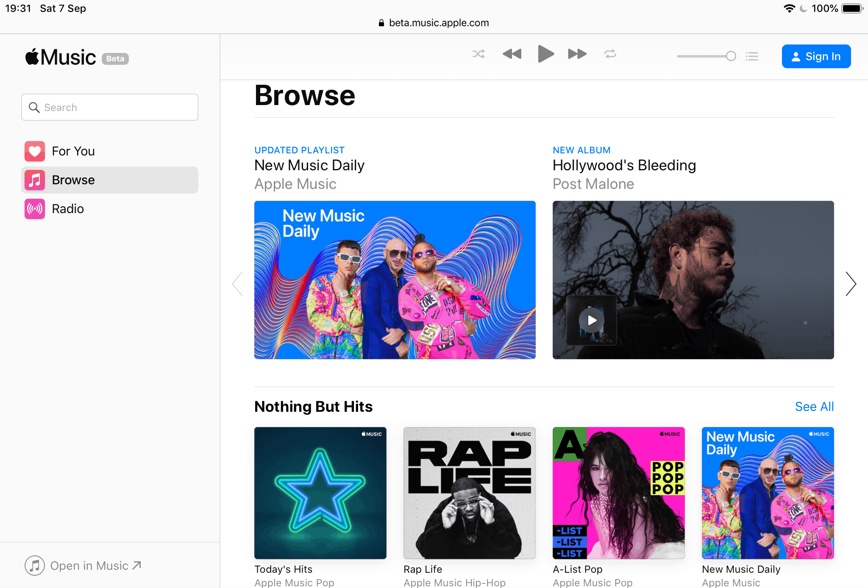Open the Hollywood's Bleeding featured banner

point(693,280)
